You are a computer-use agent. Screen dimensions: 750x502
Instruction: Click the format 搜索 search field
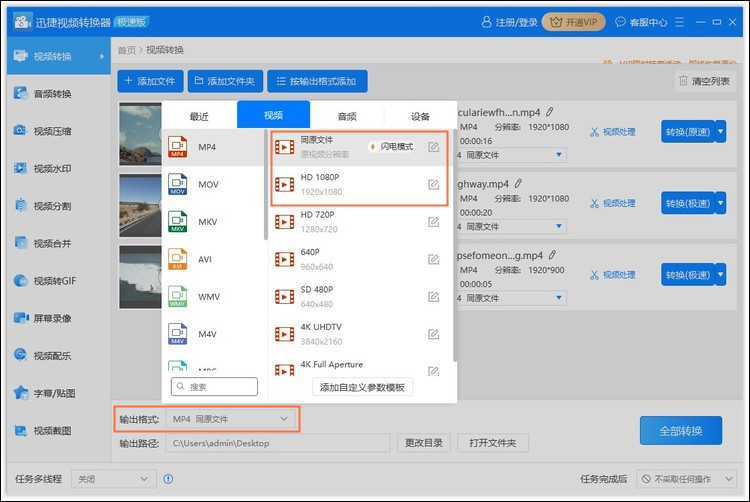click(x=214, y=386)
